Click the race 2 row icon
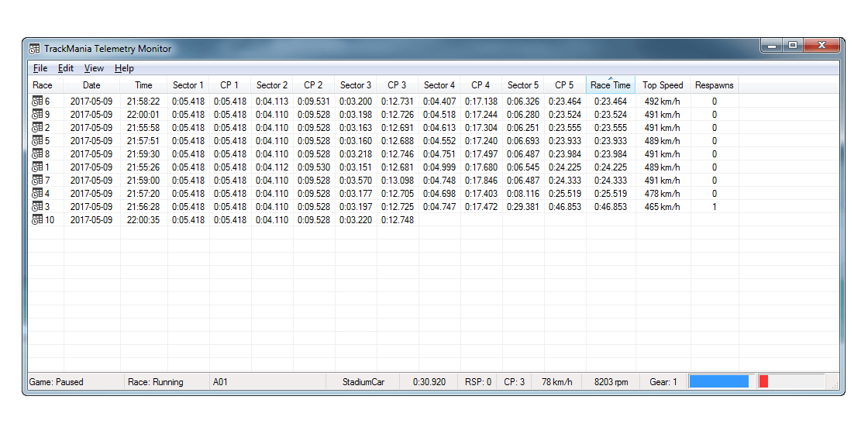The image size is (868, 434). click(x=37, y=128)
